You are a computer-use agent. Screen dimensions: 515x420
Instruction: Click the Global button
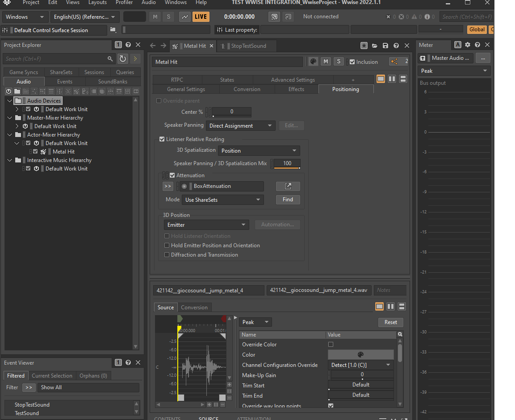[x=477, y=29]
